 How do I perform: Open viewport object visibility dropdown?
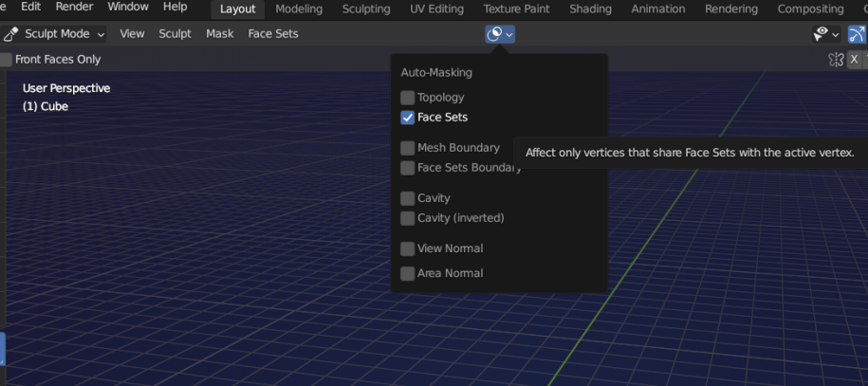pos(826,34)
